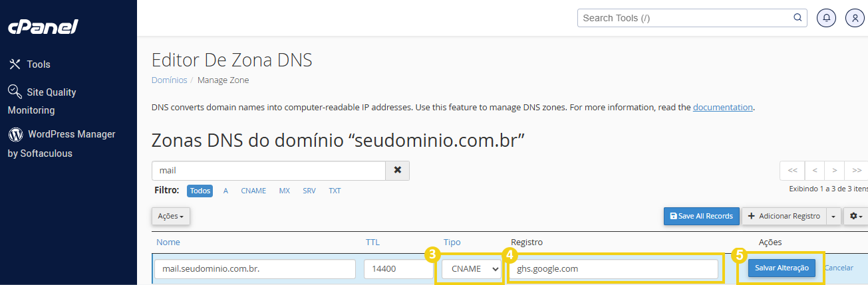Click the search magnifier icon

point(797,18)
